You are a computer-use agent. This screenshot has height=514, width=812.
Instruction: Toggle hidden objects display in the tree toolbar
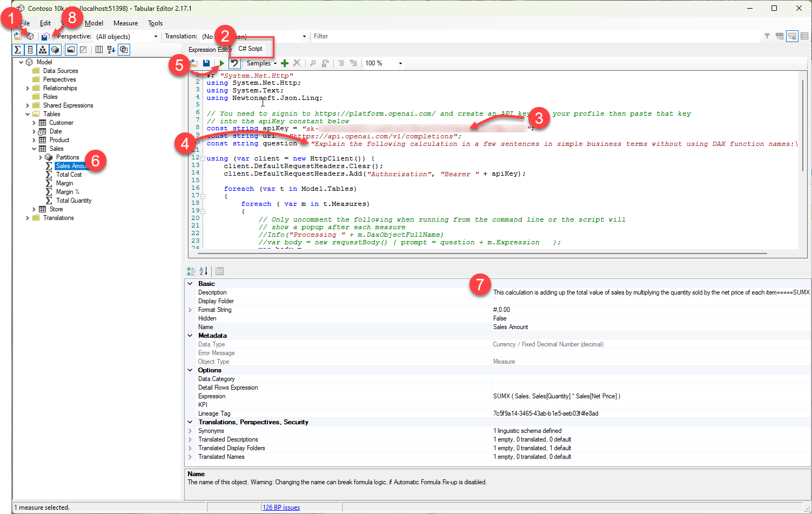[x=83, y=49]
